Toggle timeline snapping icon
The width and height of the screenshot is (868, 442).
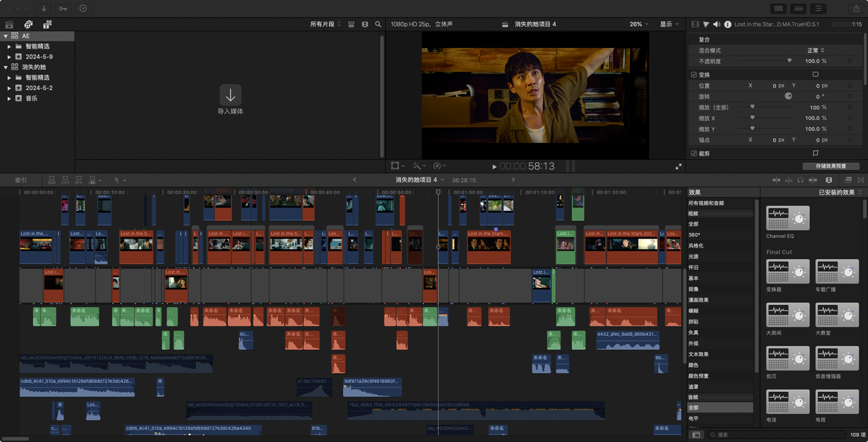[813, 180]
